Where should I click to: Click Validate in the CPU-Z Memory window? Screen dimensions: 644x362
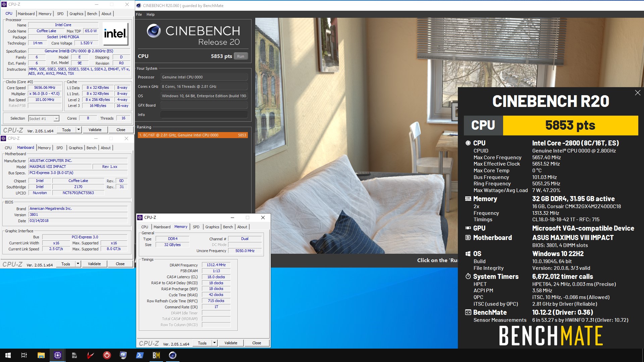[231, 343]
